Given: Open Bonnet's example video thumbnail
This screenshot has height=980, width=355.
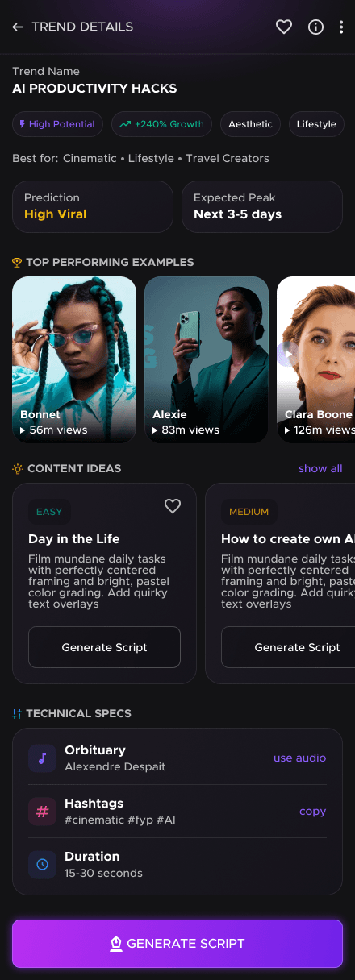Looking at the screenshot, I should (x=74, y=359).
